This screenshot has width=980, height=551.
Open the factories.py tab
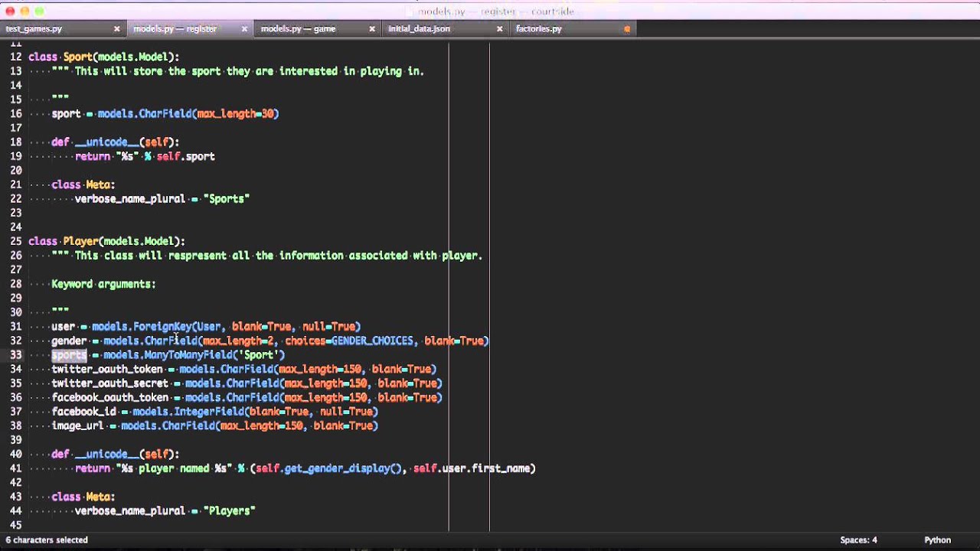(539, 29)
